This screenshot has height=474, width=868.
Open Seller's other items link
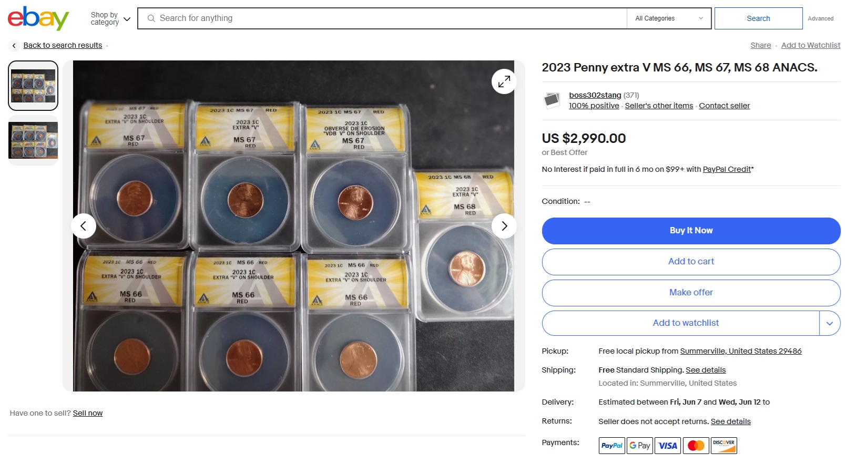(659, 106)
